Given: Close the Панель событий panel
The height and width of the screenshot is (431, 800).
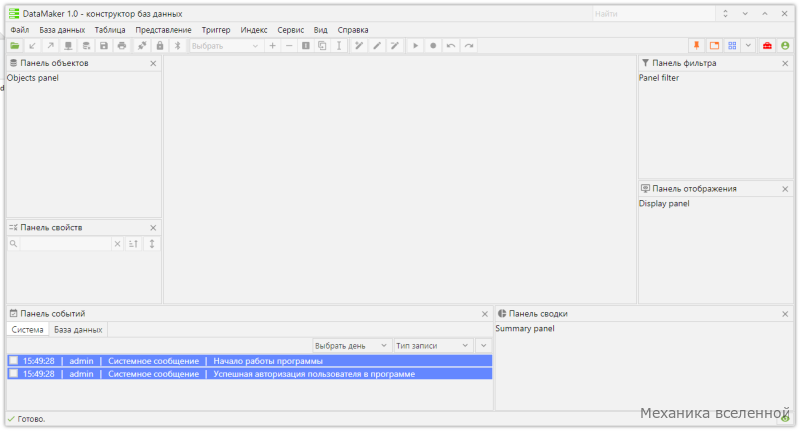Looking at the screenshot, I should [x=485, y=314].
